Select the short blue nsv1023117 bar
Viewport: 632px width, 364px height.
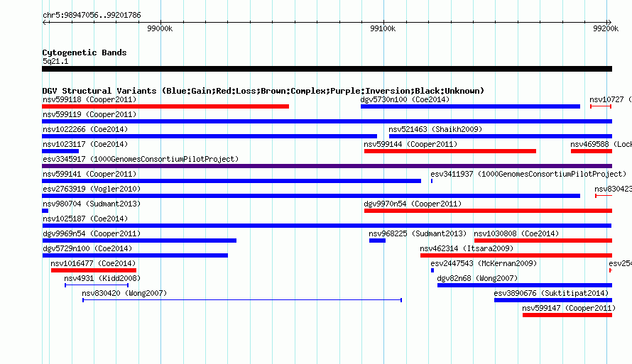click(x=60, y=151)
